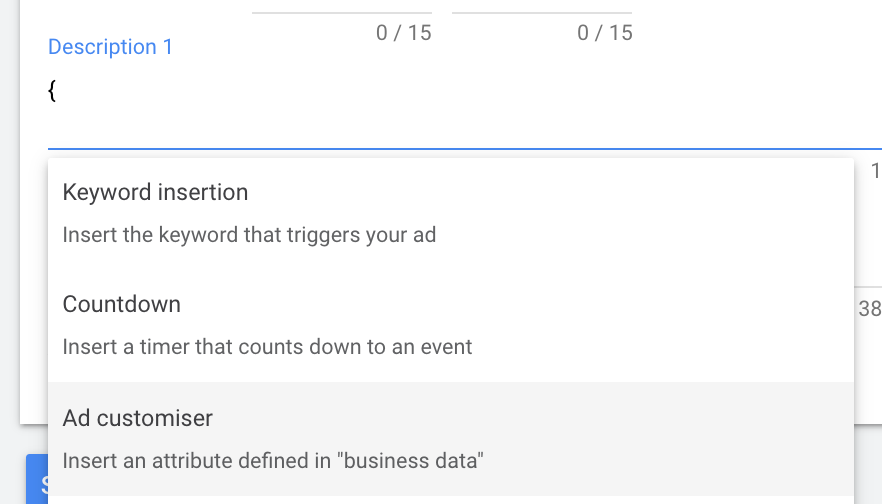Select the Ad customiser option
Screen dimensions: 882x504
[137, 417]
